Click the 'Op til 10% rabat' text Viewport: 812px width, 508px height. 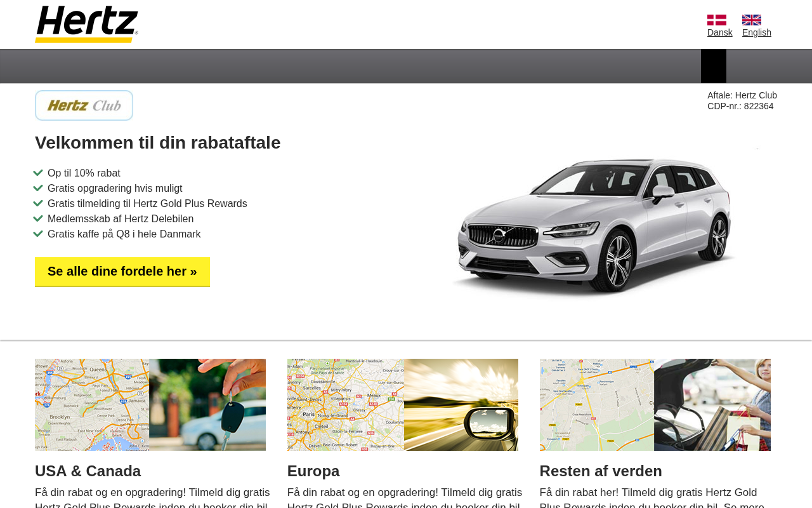84,173
